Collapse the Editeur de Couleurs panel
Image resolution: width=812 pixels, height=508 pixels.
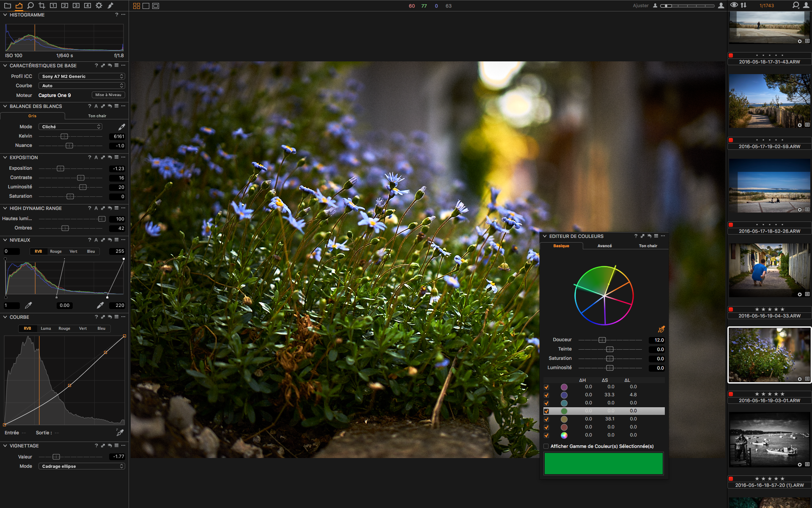point(545,236)
